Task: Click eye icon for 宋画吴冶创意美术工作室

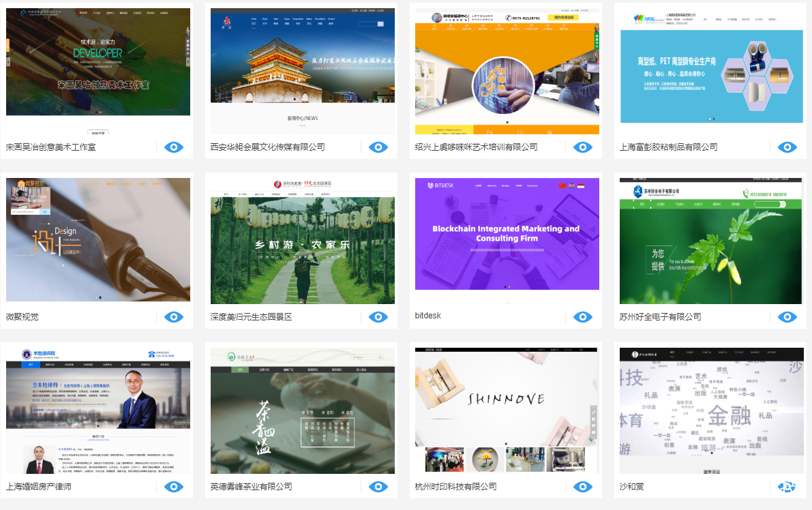Action: tap(174, 147)
